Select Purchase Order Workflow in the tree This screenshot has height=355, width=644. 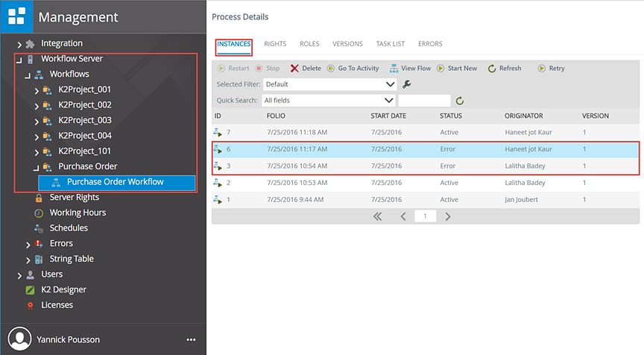(116, 183)
